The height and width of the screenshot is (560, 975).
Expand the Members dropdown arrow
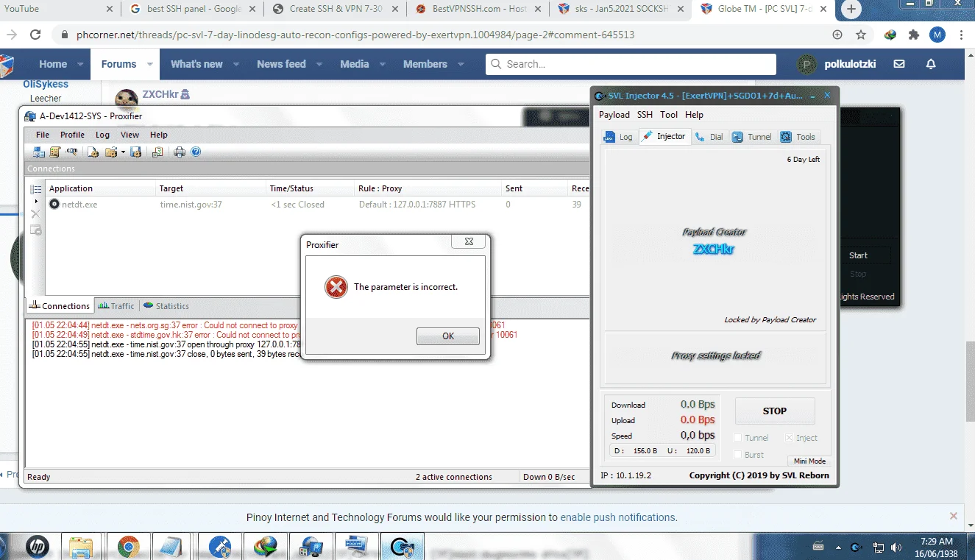(x=461, y=65)
